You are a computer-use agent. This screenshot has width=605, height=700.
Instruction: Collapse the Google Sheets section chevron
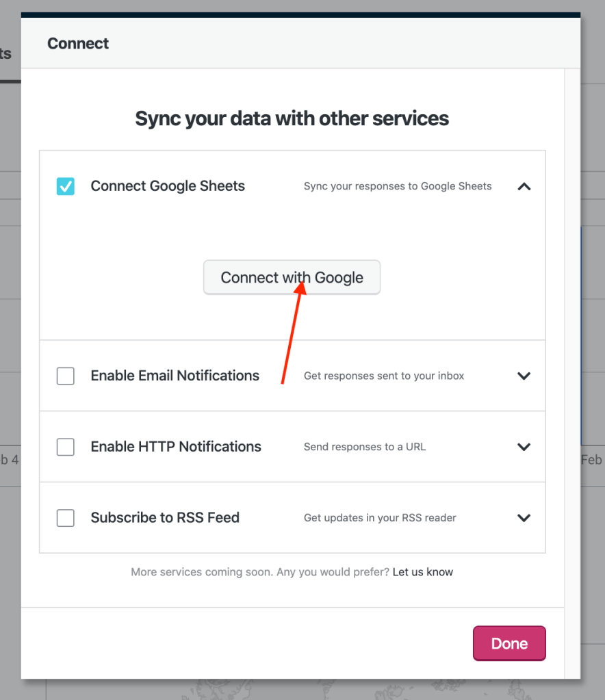(524, 186)
